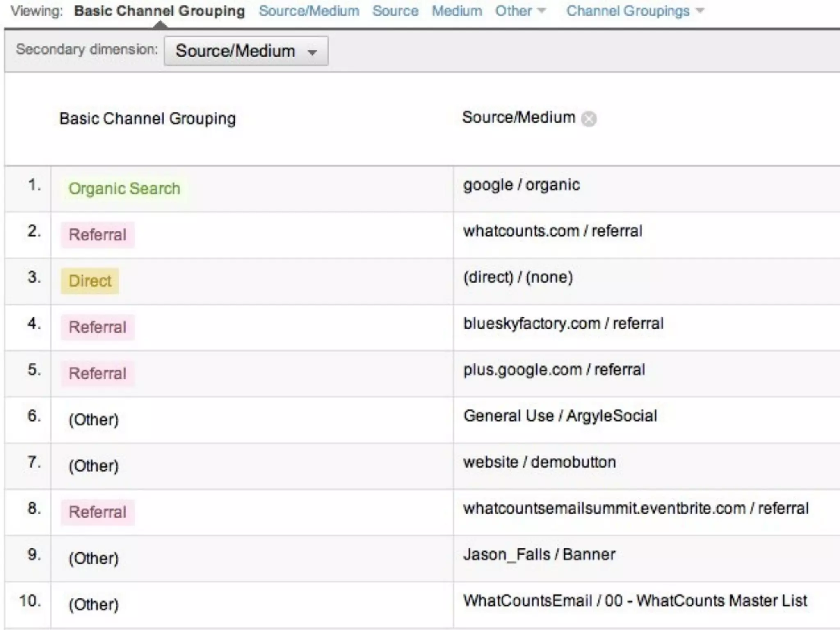The height and width of the screenshot is (630, 840).
Task: Sort by Basic Channel Grouping column header
Action: coord(148,119)
